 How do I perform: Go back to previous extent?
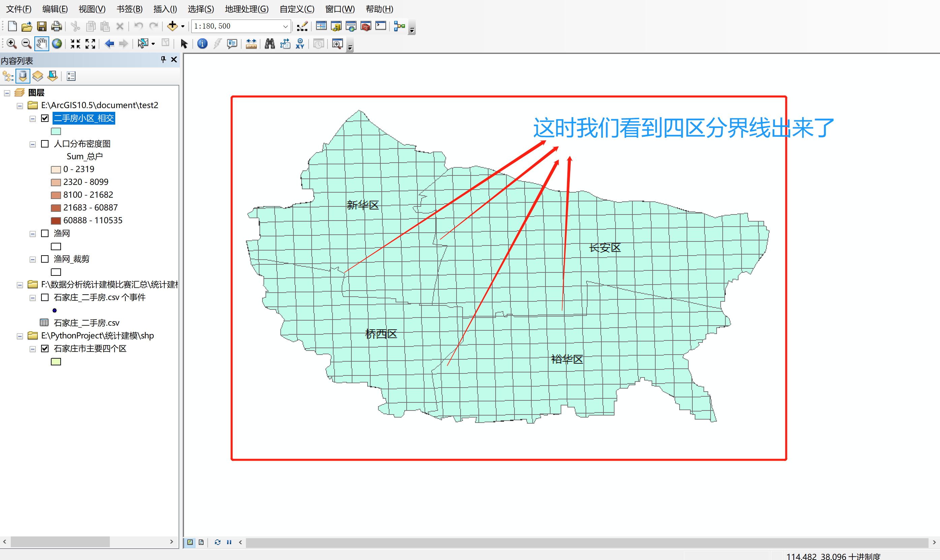(109, 44)
